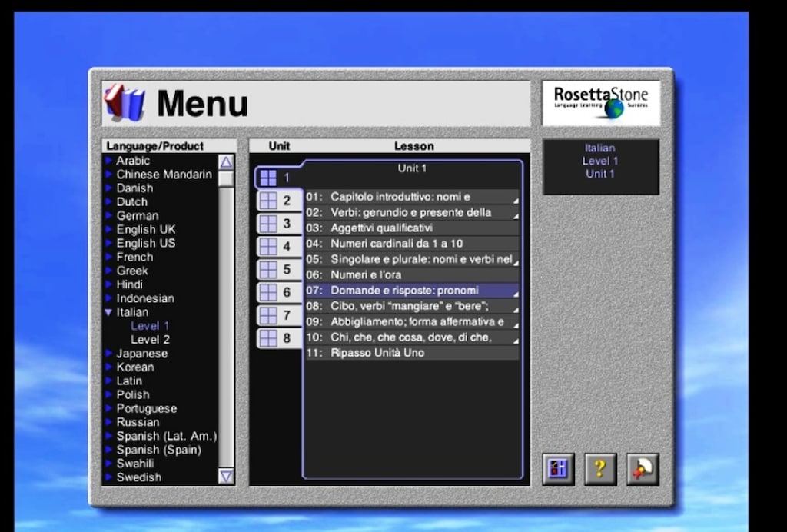The height and width of the screenshot is (532, 787).
Task: Select Latin in language list
Action: (x=129, y=381)
